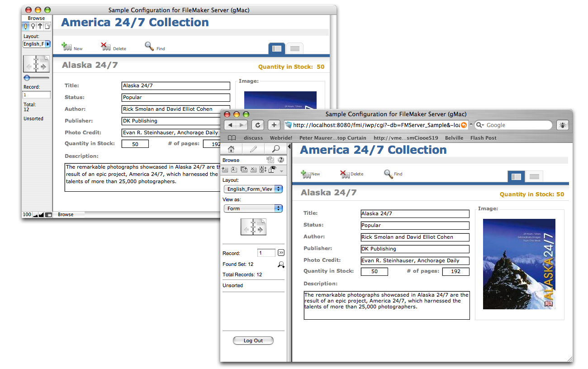Open 'Flash Post' bookmark in bookmarks bar
588x369 pixels.
tap(483, 138)
